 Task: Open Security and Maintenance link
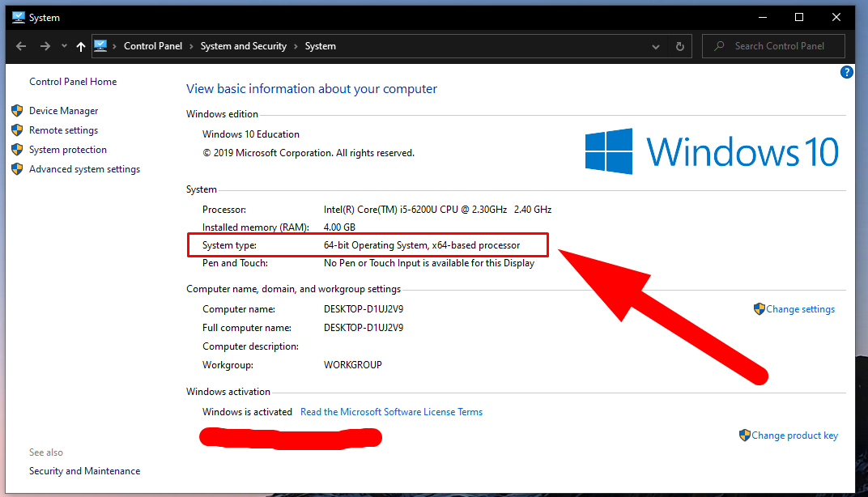click(85, 471)
